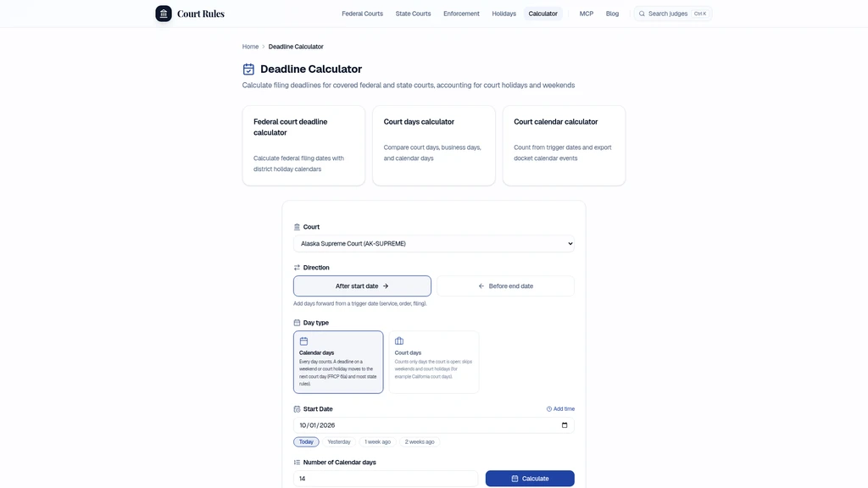Open the Federal court deadline calculator card
This screenshot has height=488, width=868.
pos(303,146)
